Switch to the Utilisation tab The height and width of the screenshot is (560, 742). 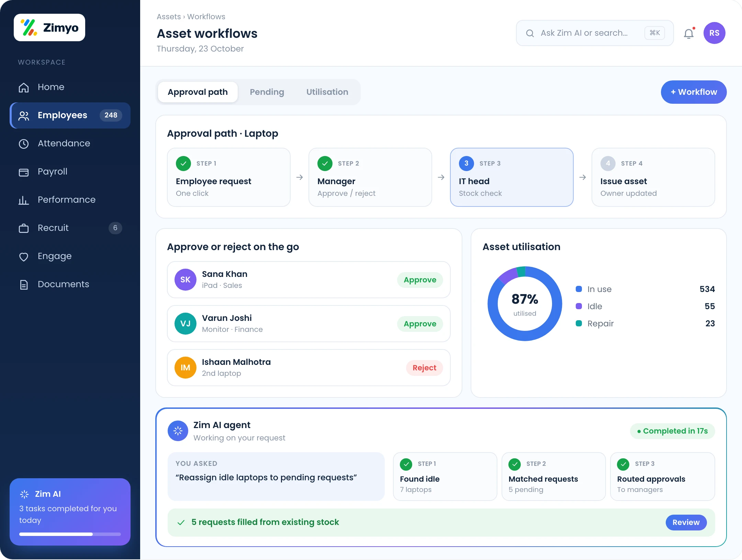pyautogui.click(x=327, y=92)
